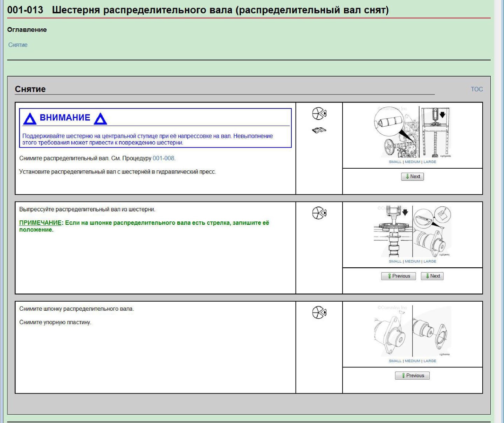Image resolution: width=504 pixels, height=423 pixels.
Task: Click the Оглавление heading
Action: [27, 30]
